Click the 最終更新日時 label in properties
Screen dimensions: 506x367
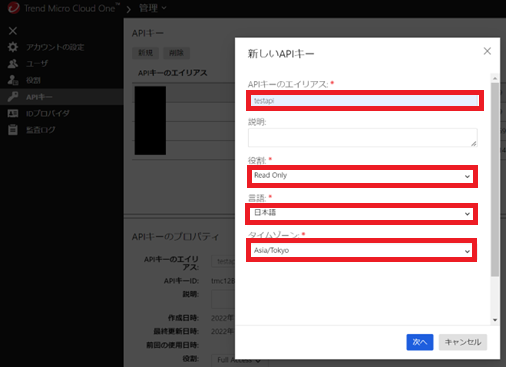pyautogui.click(x=176, y=331)
